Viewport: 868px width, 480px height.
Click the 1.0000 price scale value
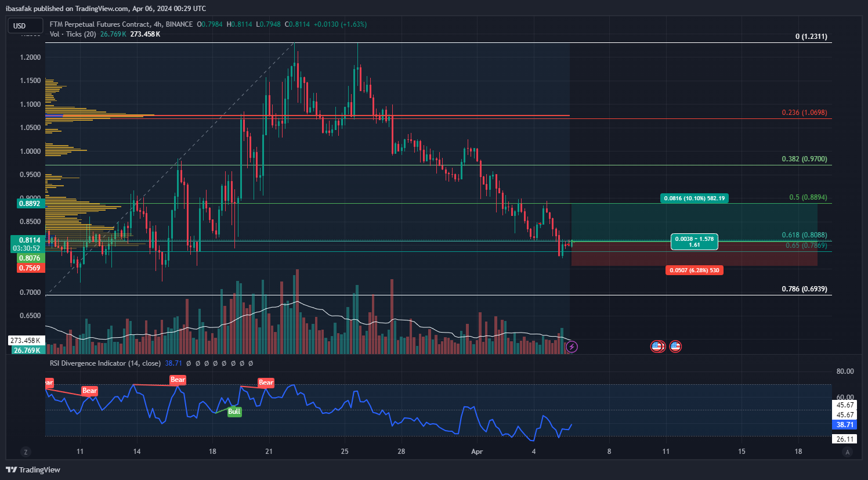30,151
